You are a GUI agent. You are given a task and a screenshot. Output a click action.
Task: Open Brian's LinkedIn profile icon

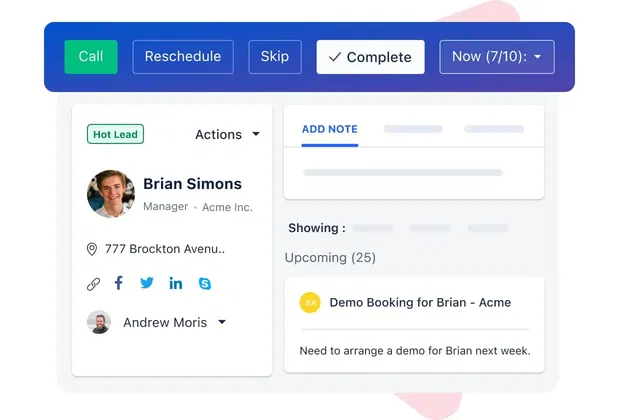(x=176, y=283)
